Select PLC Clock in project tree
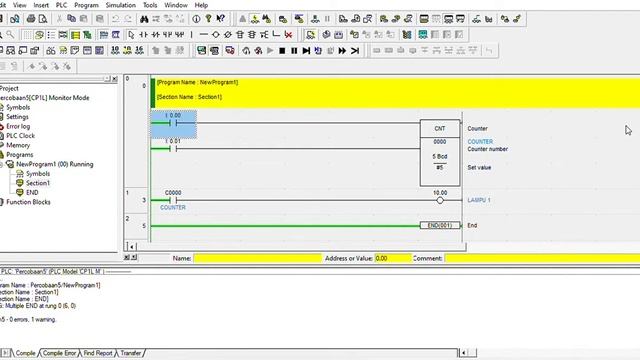Viewport: 640px width, 360px height. 20,136
